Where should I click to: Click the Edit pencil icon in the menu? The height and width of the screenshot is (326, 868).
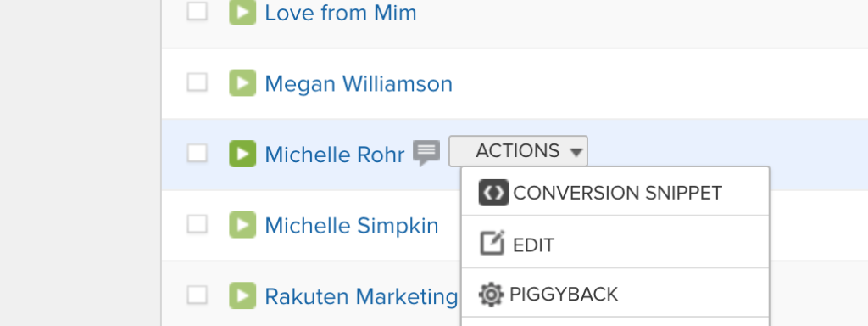492,243
